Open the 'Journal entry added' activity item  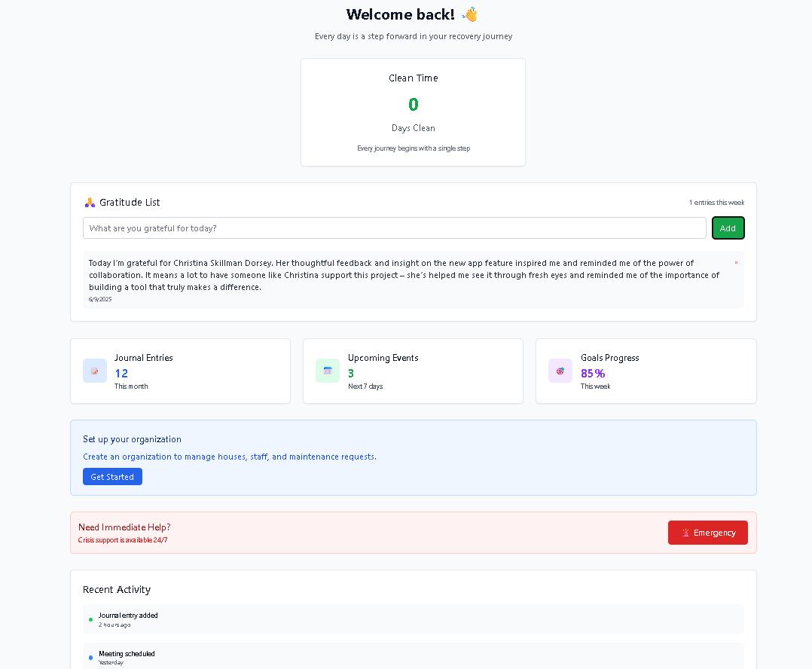(128, 616)
